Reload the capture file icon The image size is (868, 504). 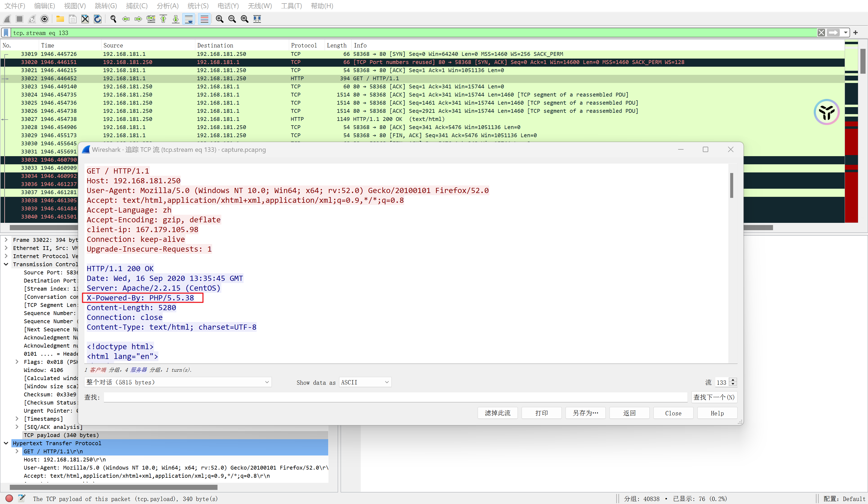click(97, 19)
